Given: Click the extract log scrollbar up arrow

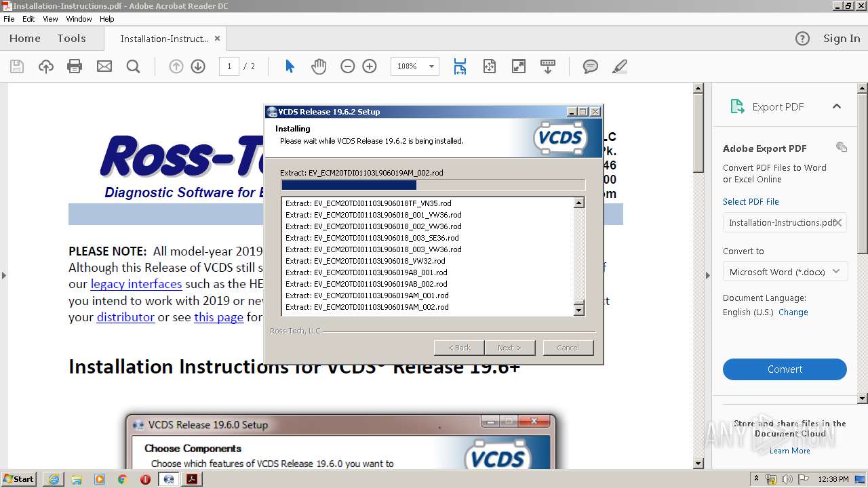Looking at the screenshot, I should point(578,203).
